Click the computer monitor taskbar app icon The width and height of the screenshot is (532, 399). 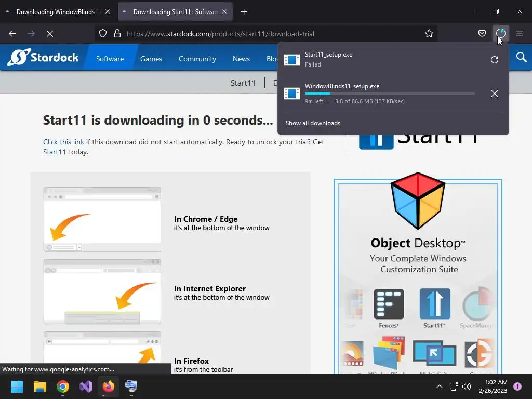coord(131,387)
